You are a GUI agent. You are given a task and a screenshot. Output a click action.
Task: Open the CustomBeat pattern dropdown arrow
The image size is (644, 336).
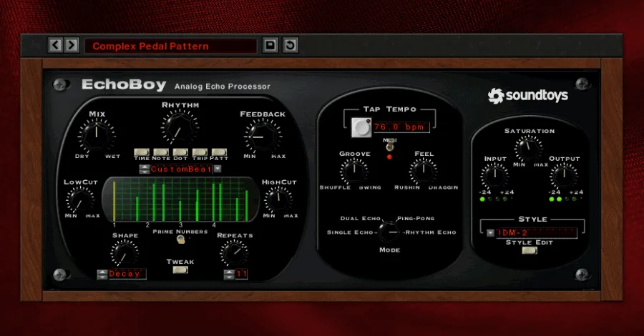[x=218, y=169]
